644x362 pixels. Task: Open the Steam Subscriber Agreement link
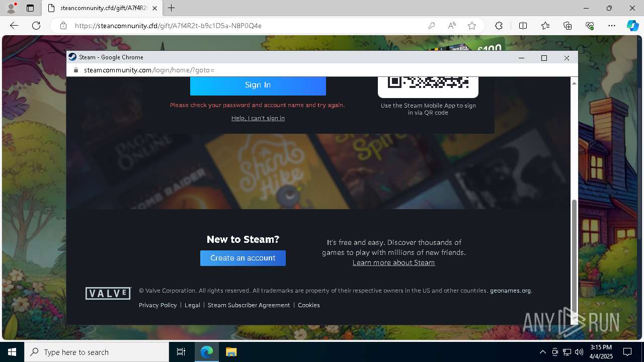click(249, 305)
